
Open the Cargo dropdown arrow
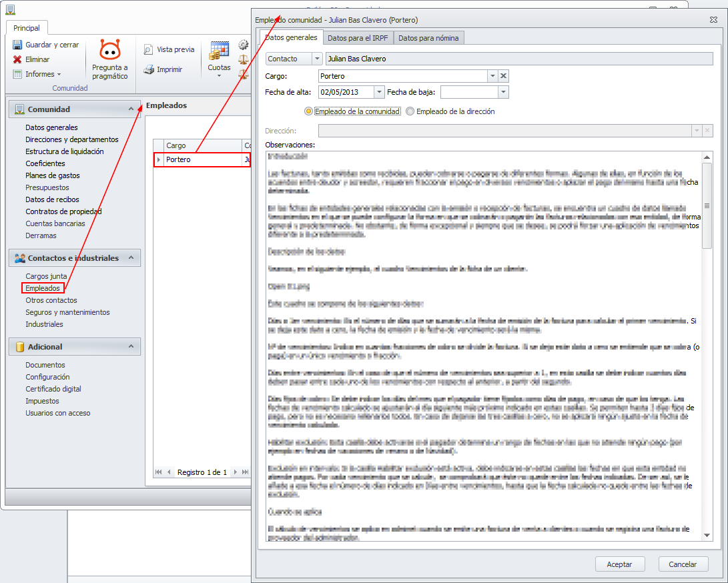point(492,76)
